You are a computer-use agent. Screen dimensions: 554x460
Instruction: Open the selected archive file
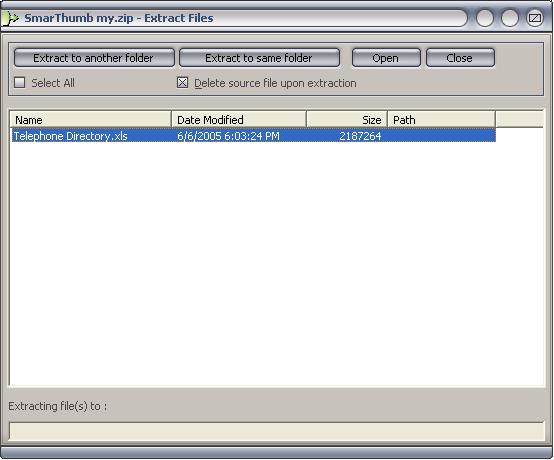tap(386, 58)
